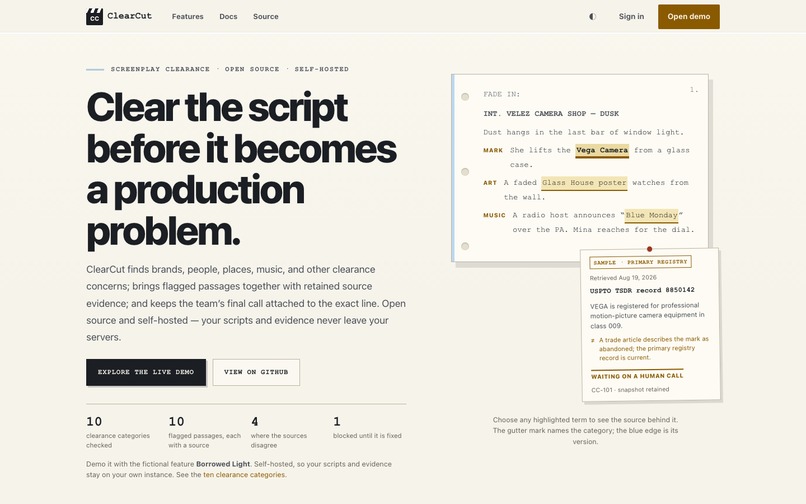Screen dimensions: 806x504
Task: Click CC-101 snapshot retained text
Action: (630, 390)
